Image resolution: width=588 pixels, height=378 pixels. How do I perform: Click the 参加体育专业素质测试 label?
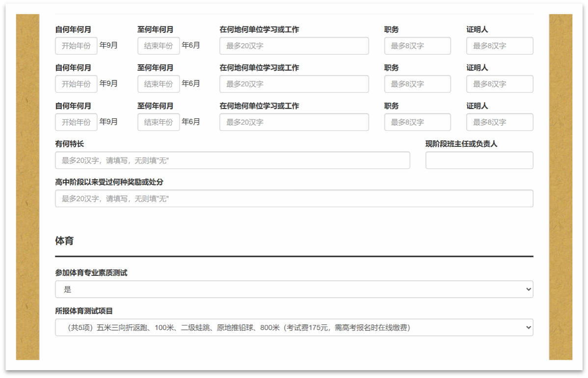pos(91,273)
